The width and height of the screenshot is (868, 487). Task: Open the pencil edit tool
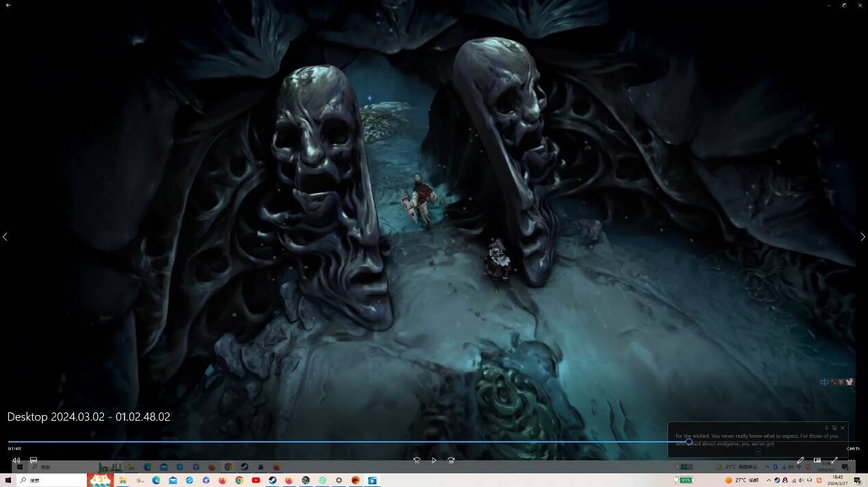tap(800, 460)
